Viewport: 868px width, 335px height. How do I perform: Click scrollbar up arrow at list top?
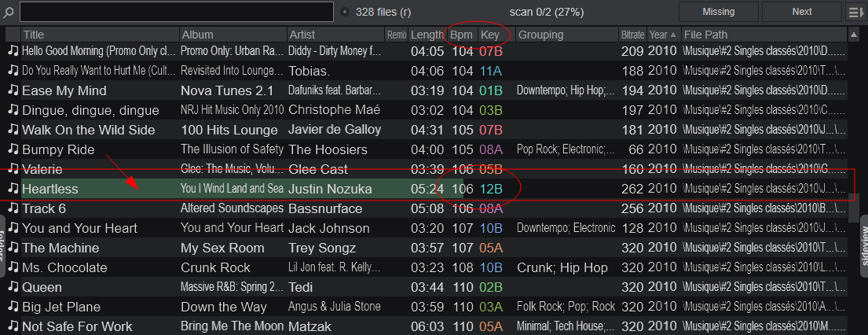pos(853,35)
